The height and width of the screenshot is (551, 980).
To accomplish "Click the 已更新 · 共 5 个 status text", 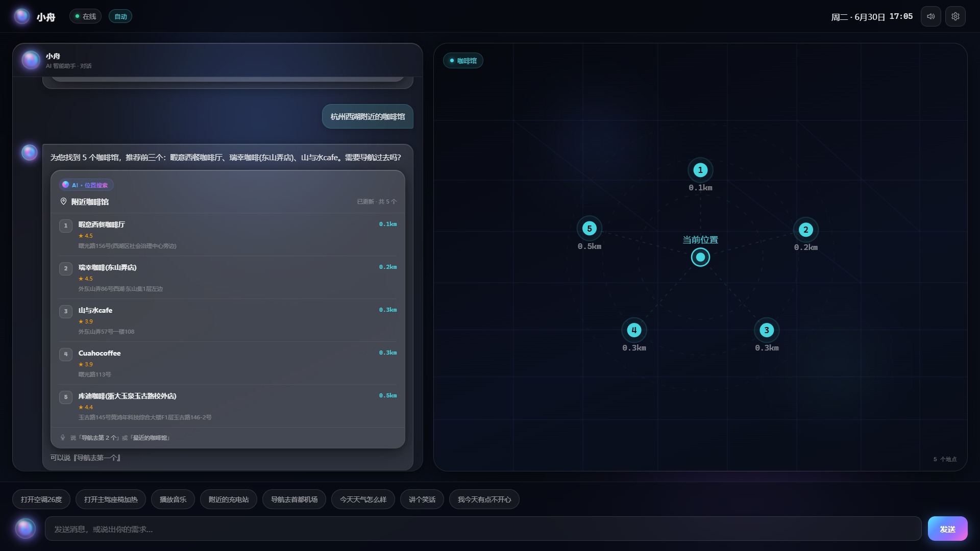I will 377,202.
